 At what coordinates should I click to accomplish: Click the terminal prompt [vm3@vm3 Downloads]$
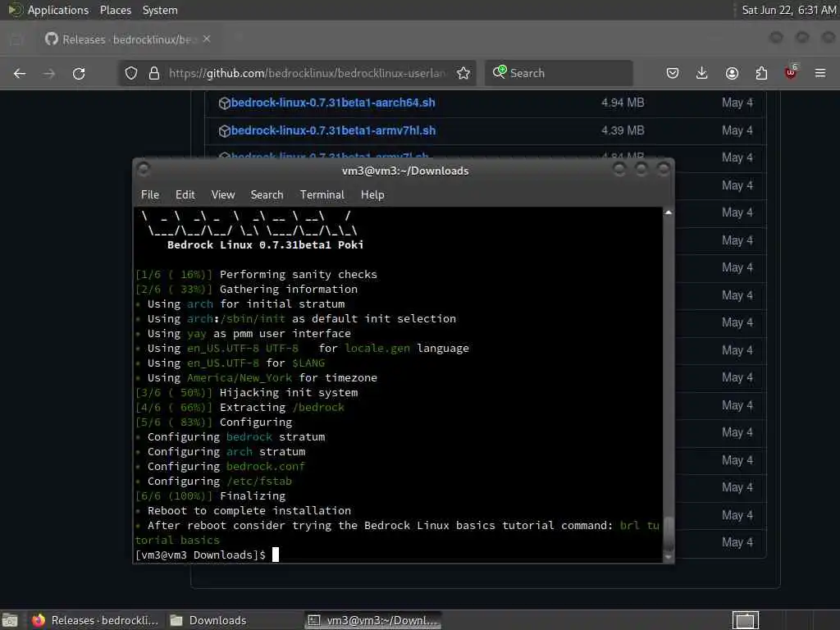(x=200, y=555)
